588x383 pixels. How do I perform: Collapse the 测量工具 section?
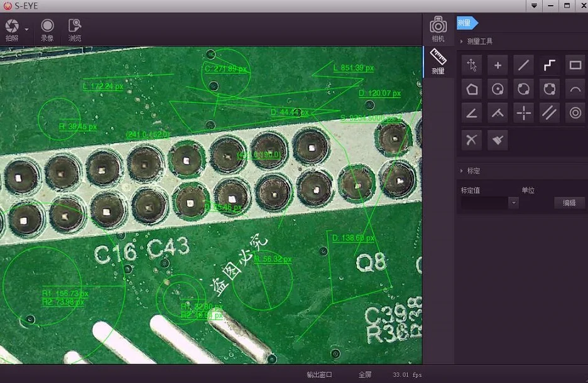(x=462, y=41)
